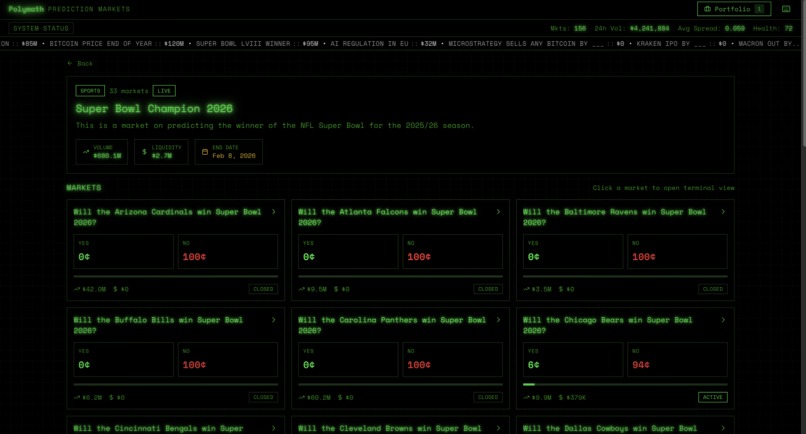Viewport: 806px width, 434px height.
Task: Click the end date calendar icon
Action: click(x=205, y=152)
